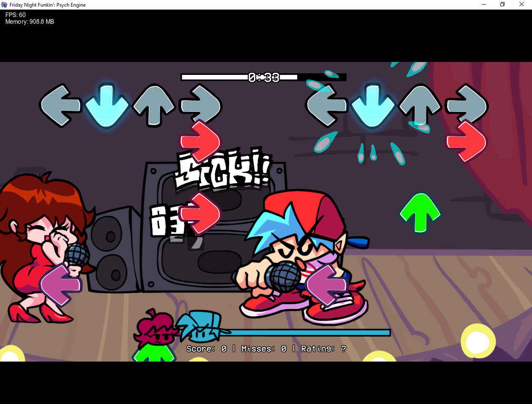Click the song time progress bar

pos(264,77)
